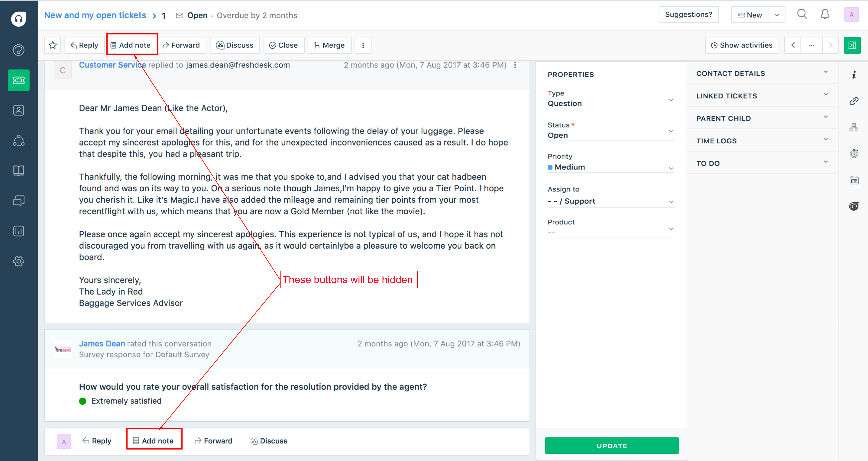This screenshot has width=868, height=461.
Task: Click Forward in the bottom reply bar
Action: [x=213, y=441]
